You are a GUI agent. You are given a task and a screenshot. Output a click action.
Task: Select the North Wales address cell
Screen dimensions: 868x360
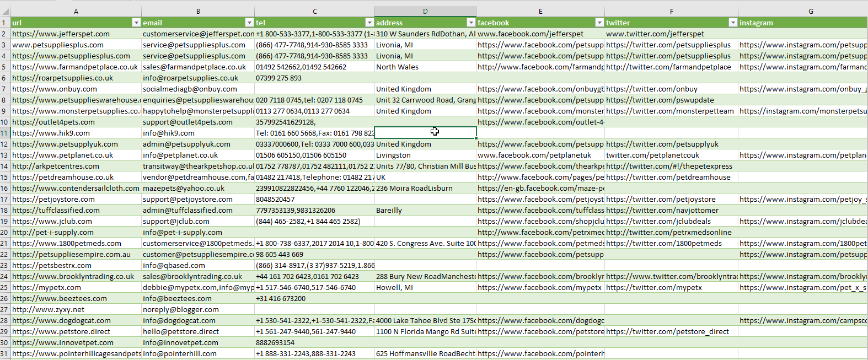[x=425, y=67]
